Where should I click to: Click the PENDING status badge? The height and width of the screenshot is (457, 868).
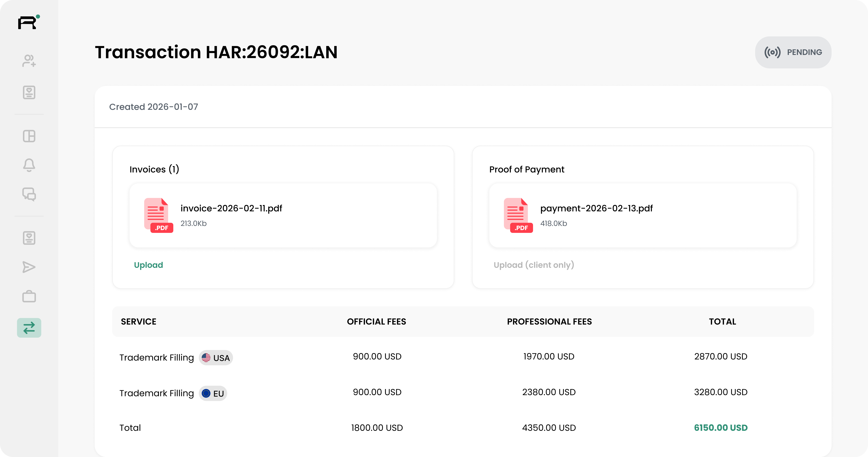tap(793, 52)
